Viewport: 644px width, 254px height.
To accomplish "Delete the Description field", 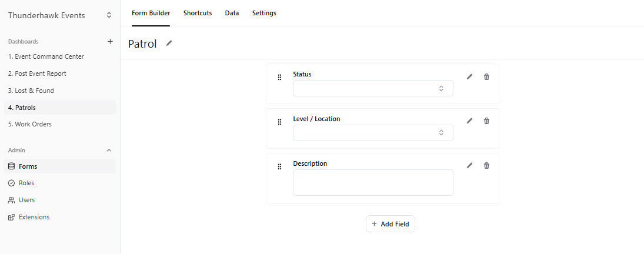I will click(x=486, y=165).
